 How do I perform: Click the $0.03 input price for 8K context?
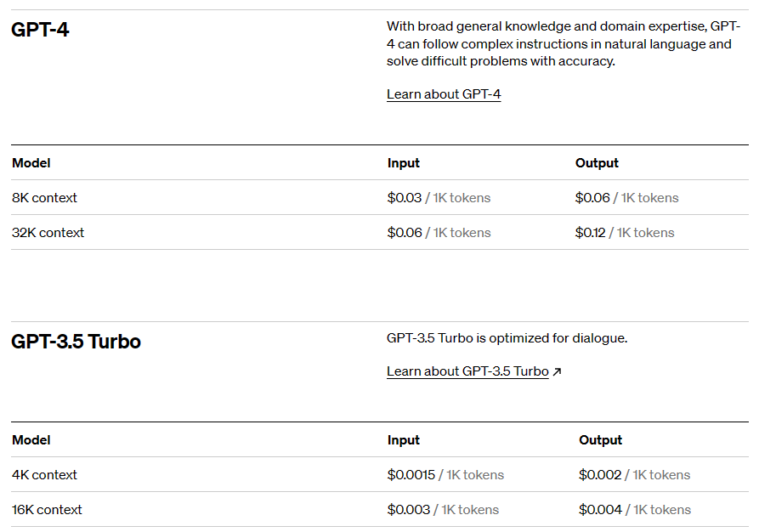coord(405,197)
